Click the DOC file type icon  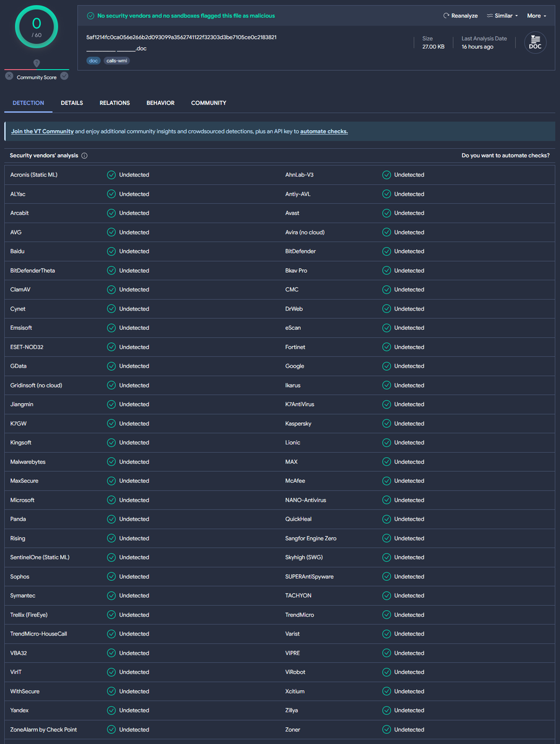535,43
